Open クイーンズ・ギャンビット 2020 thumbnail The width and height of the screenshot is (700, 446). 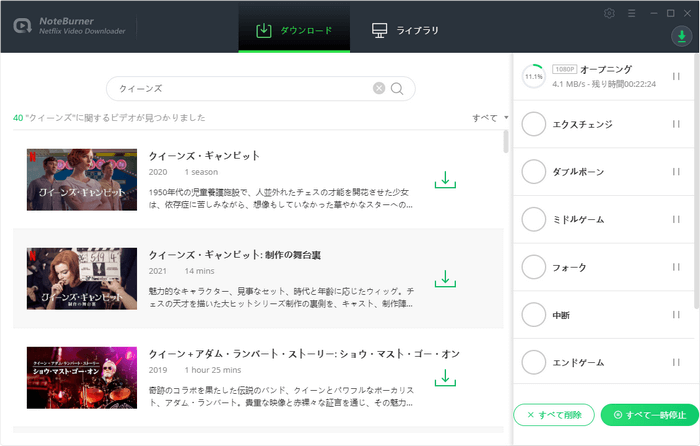point(82,179)
